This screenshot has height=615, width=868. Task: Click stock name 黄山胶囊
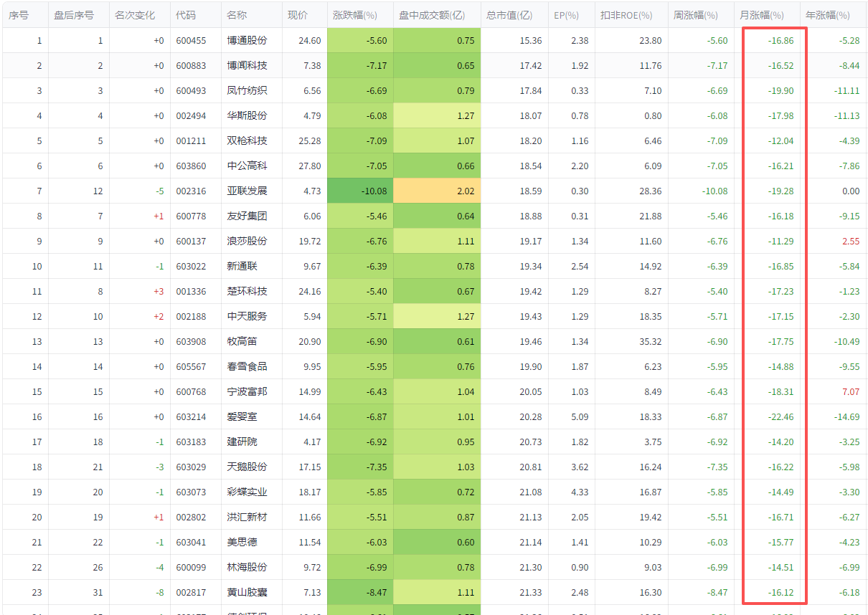[x=247, y=593]
